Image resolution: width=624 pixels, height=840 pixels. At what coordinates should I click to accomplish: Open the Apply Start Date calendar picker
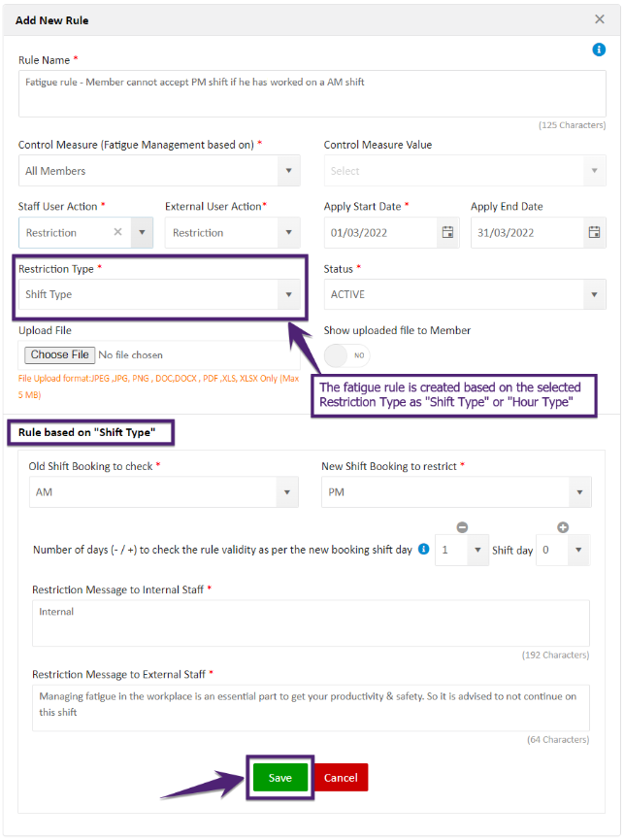click(x=448, y=232)
